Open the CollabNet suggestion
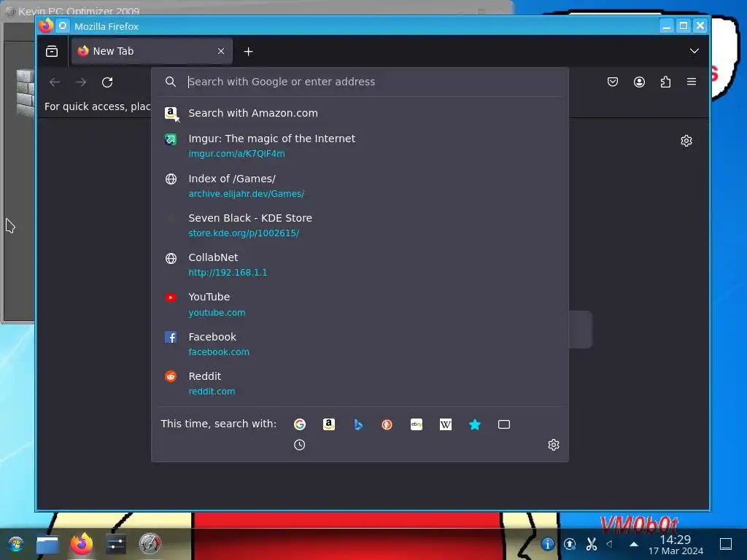Image resolution: width=747 pixels, height=560 pixels. click(360, 265)
